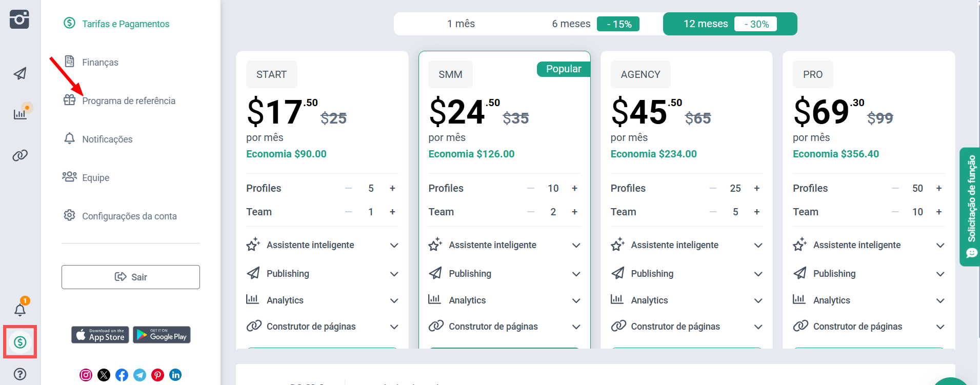The image size is (980, 385).
Task: Select the 12 meses billing option
Action: click(706, 24)
